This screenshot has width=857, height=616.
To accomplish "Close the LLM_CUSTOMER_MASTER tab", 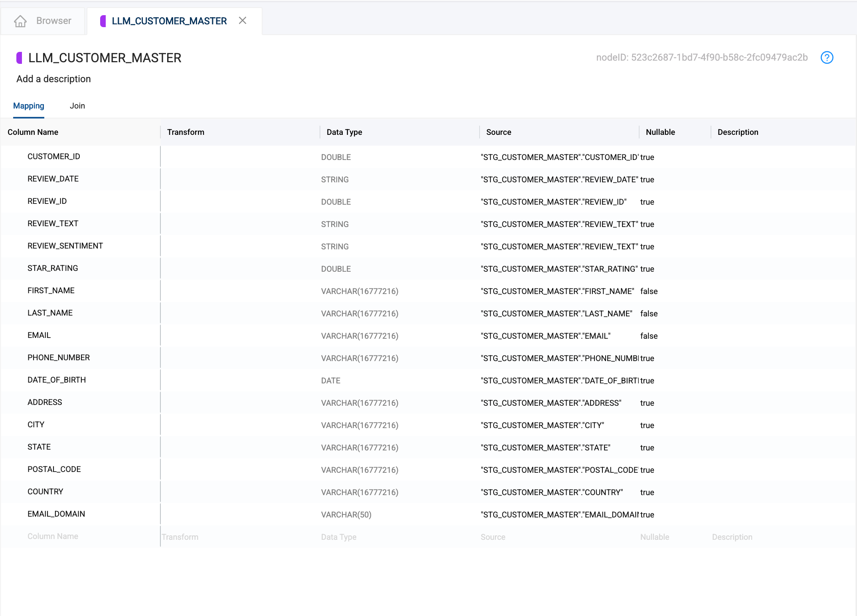I will [x=243, y=20].
